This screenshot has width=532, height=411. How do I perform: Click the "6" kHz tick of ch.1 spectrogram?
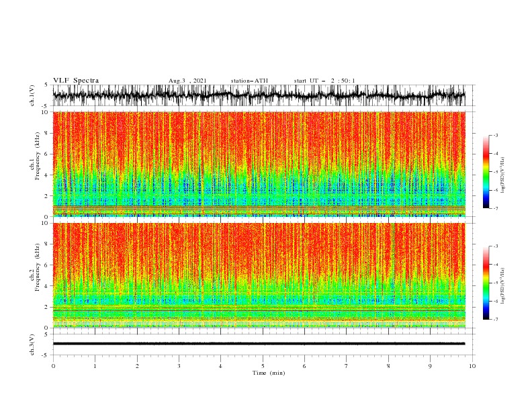coord(47,154)
